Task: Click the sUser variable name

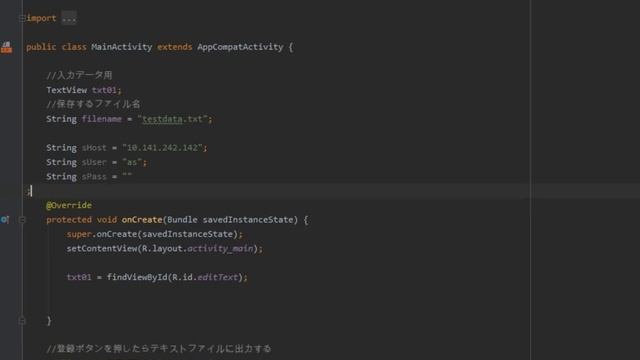Action: tap(94, 162)
